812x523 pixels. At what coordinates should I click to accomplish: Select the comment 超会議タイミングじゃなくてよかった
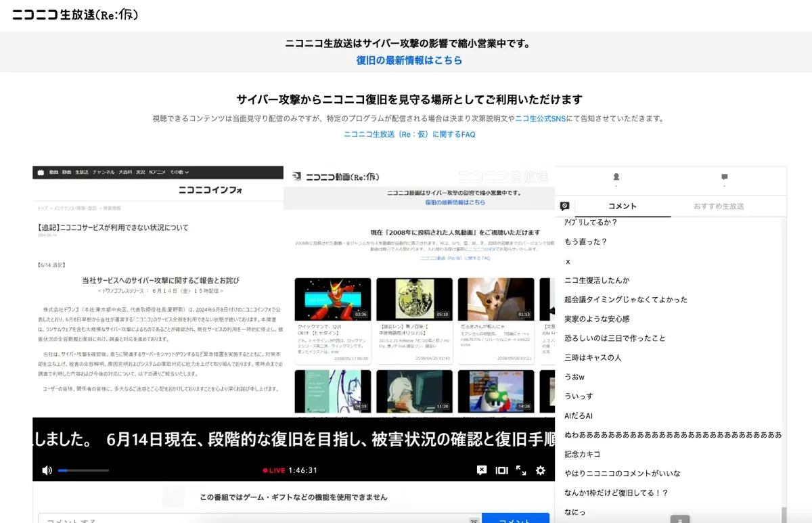(x=626, y=300)
